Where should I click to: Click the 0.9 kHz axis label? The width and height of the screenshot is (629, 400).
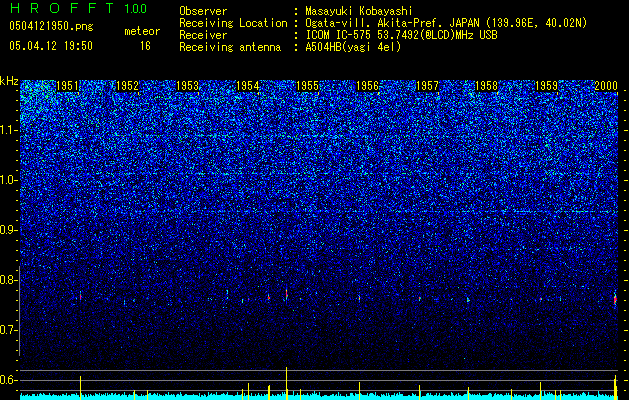tap(9, 230)
